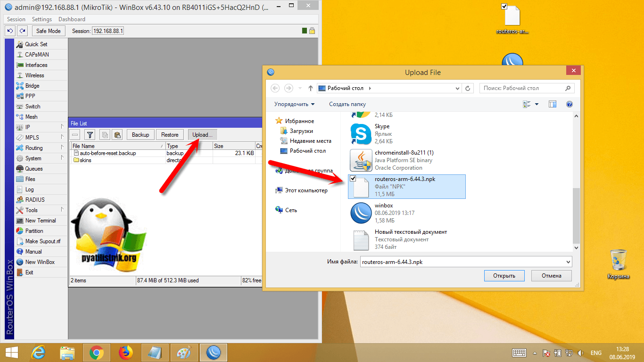Click the undo arrow icon in WinBox toolbar
The height and width of the screenshot is (362, 644).
[x=10, y=31]
